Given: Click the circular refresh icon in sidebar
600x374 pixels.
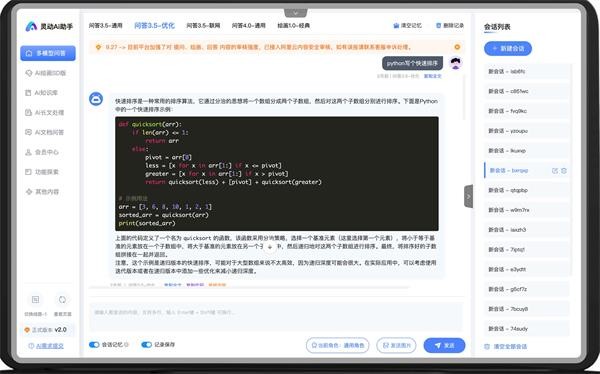Looking at the screenshot, I should pos(62,300).
